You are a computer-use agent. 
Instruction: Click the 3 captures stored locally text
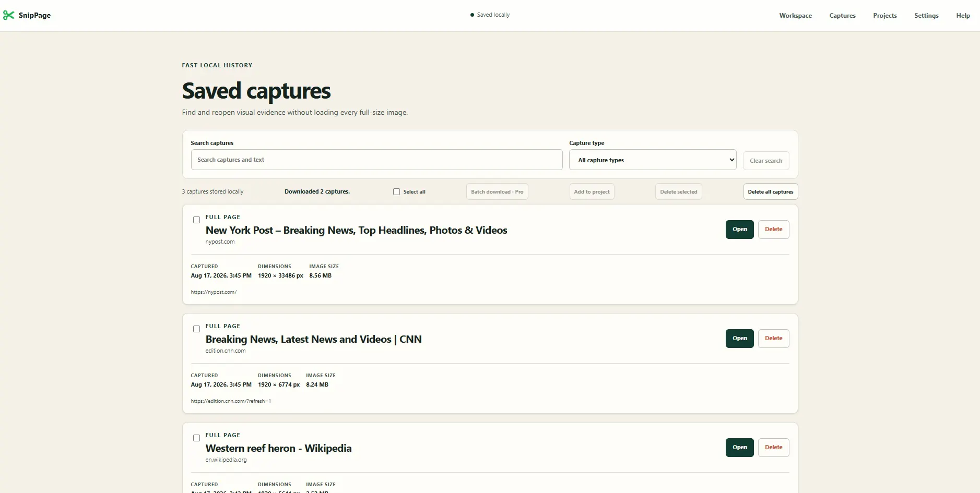[x=212, y=192]
